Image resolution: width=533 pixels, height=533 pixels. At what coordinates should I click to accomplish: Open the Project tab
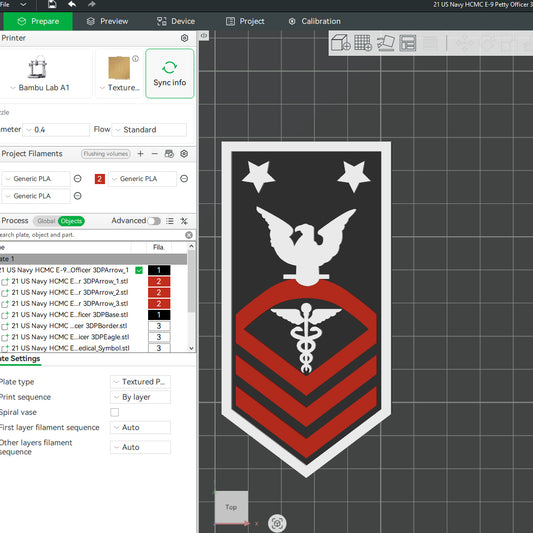coord(245,21)
